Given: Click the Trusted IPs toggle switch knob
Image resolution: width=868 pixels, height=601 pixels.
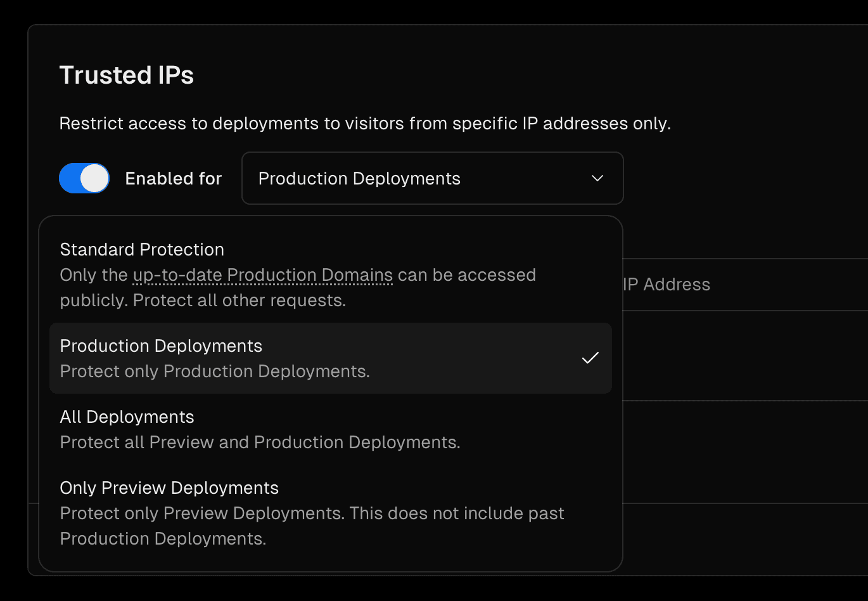Looking at the screenshot, I should (x=95, y=178).
